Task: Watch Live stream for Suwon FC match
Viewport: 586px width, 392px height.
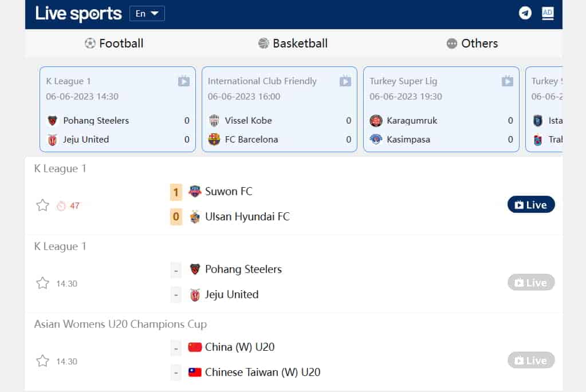Action: (x=530, y=205)
